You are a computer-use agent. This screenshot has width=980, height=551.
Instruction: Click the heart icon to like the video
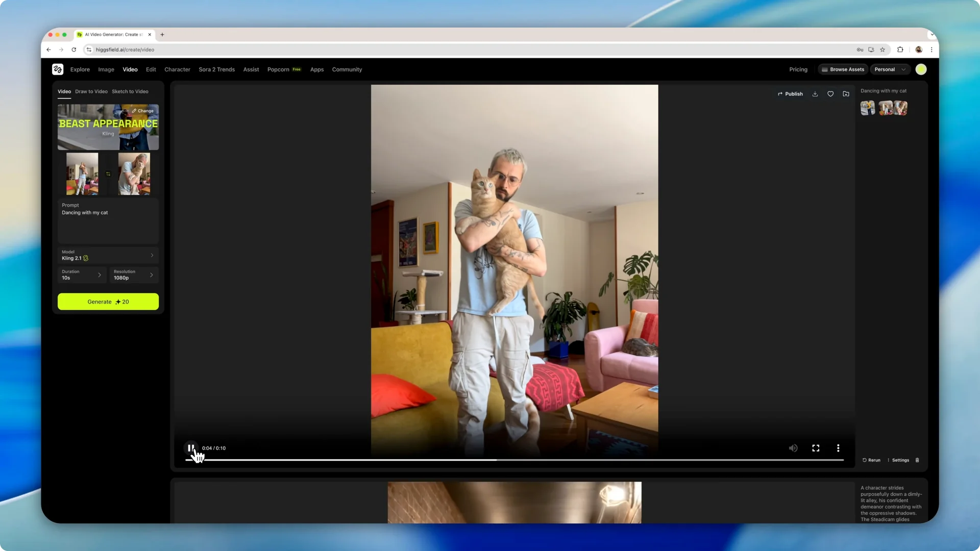(830, 94)
